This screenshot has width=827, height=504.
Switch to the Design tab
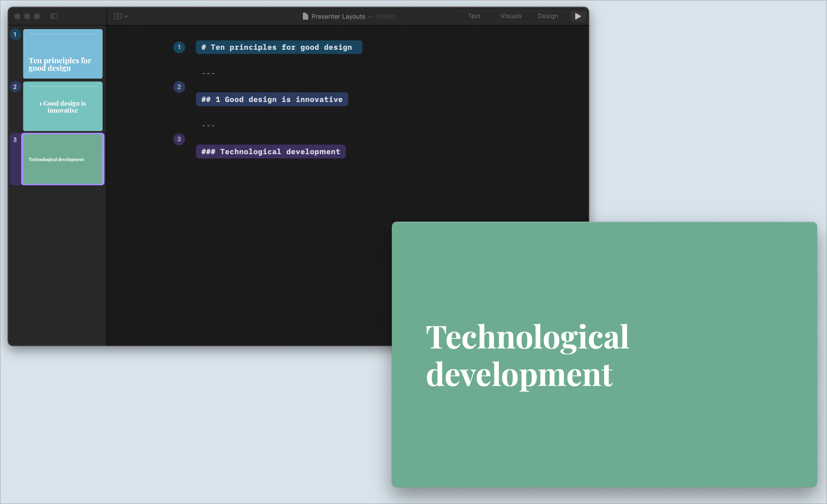548,16
